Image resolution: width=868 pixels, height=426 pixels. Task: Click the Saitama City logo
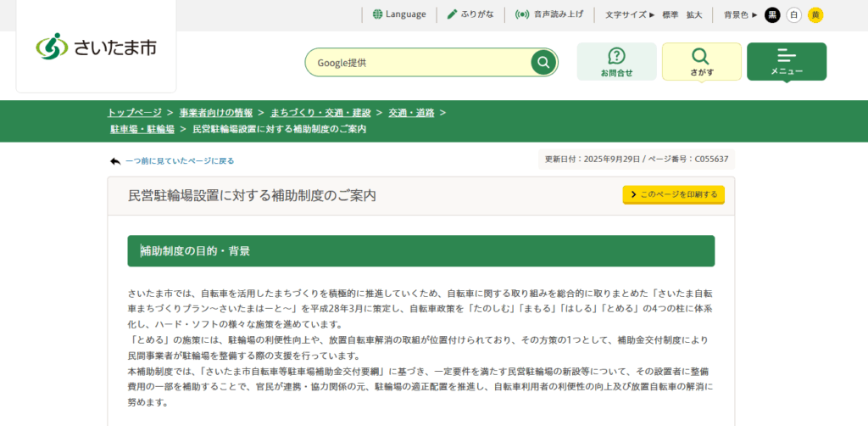click(96, 47)
